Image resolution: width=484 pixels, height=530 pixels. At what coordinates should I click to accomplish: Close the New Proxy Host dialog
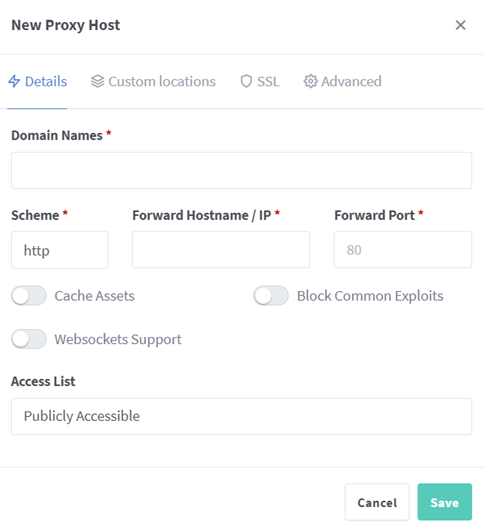(460, 25)
